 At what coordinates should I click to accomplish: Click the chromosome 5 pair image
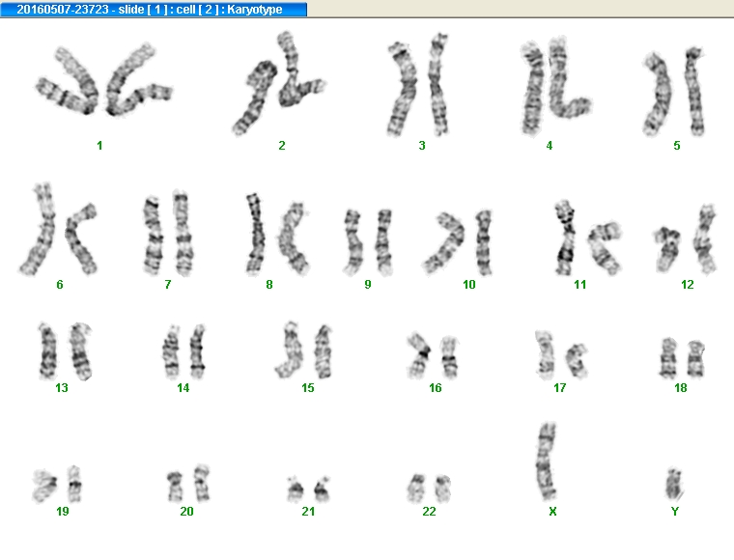(x=674, y=92)
